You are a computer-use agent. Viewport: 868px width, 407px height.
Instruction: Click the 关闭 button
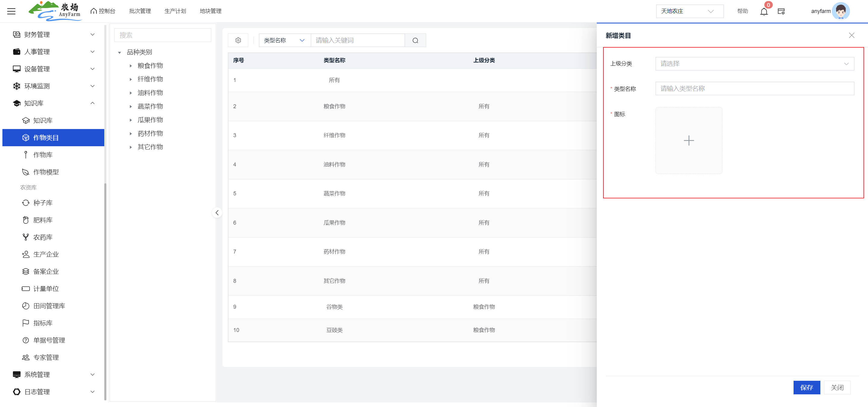tap(837, 387)
